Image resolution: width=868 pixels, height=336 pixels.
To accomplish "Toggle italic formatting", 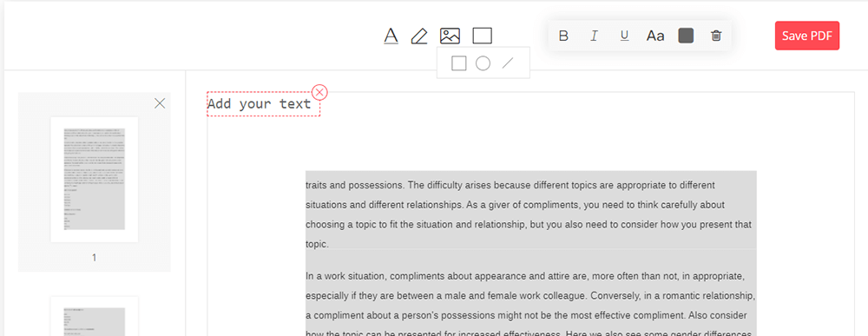I will click(x=594, y=36).
